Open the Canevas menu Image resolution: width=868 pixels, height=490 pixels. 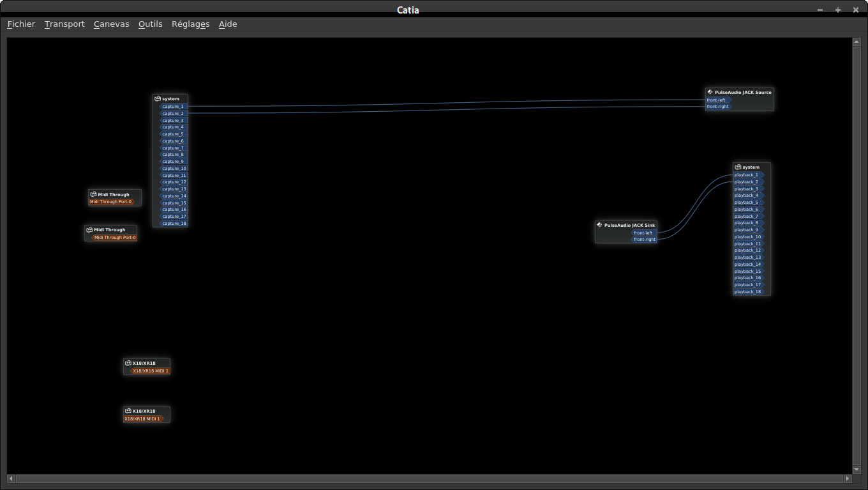pyautogui.click(x=111, y=24)
